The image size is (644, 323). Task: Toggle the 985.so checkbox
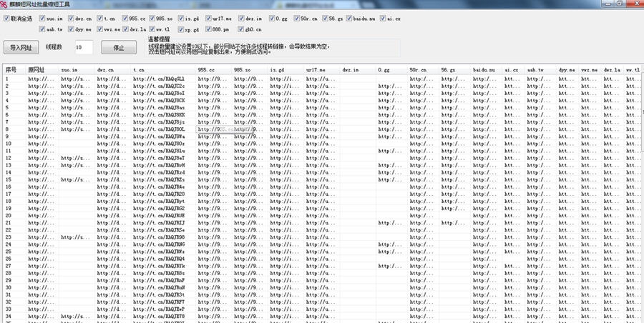tap(152, 19)
